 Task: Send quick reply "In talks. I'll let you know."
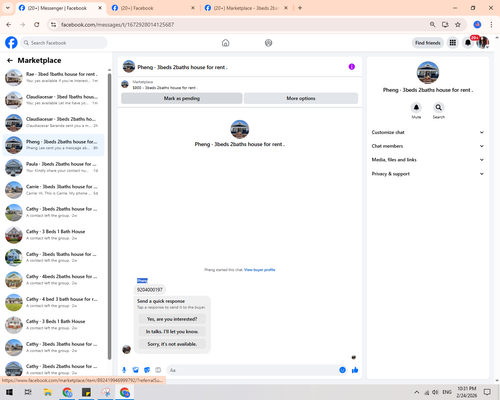point(172,331)
